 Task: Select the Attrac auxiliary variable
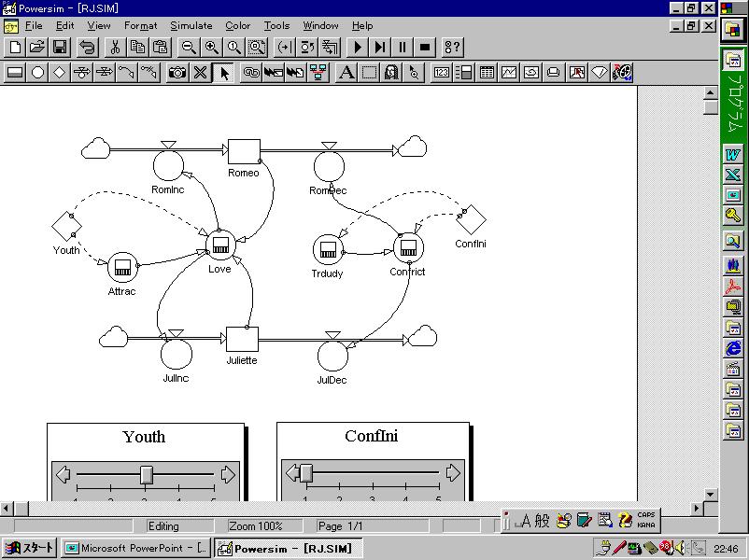122,267
